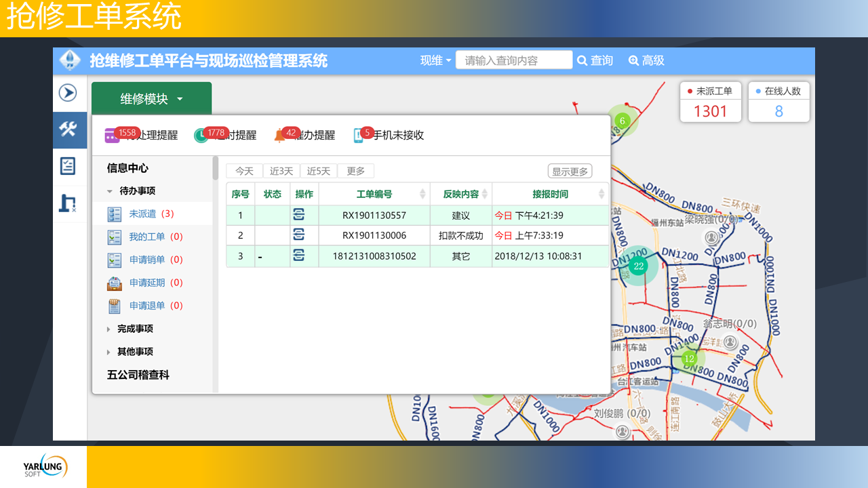Viewport: 868px width, 488px height.
Task: Click the app logo in the header
Action: pos(70,60)
